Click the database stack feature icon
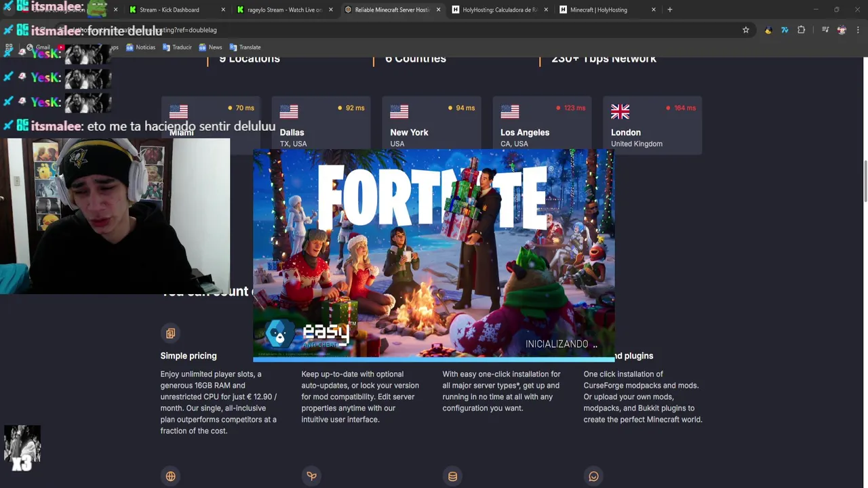 pyautogui.click(x=452, y=476)
